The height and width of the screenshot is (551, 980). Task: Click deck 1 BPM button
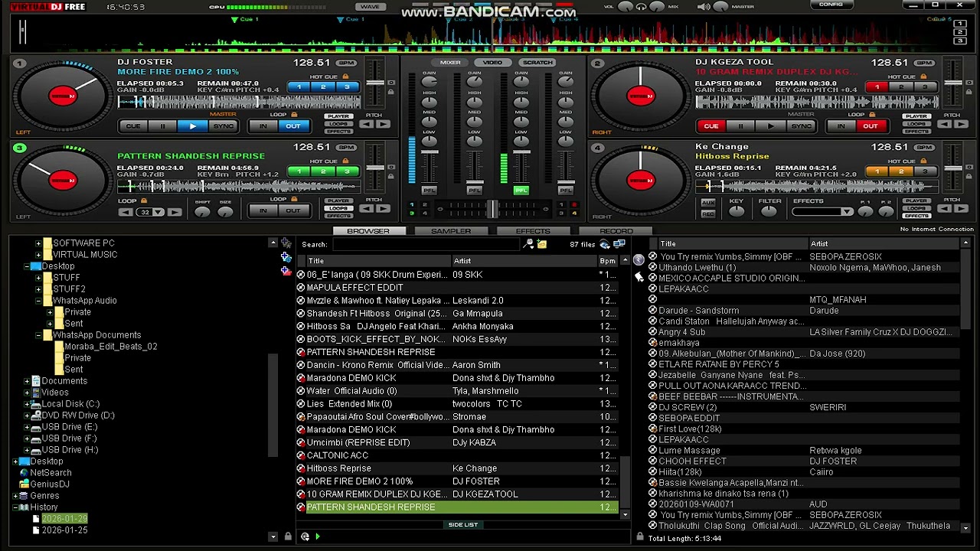coord(347,63)
